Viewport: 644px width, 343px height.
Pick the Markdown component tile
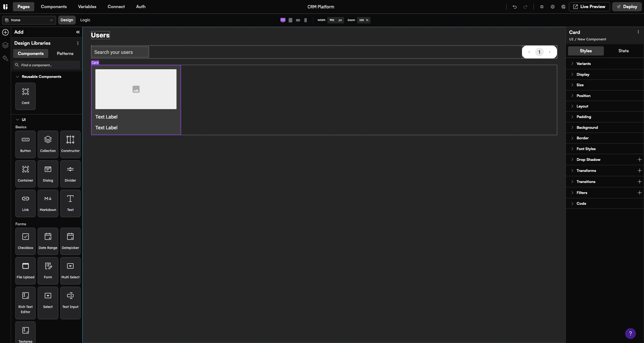click(x=48, y=203)
